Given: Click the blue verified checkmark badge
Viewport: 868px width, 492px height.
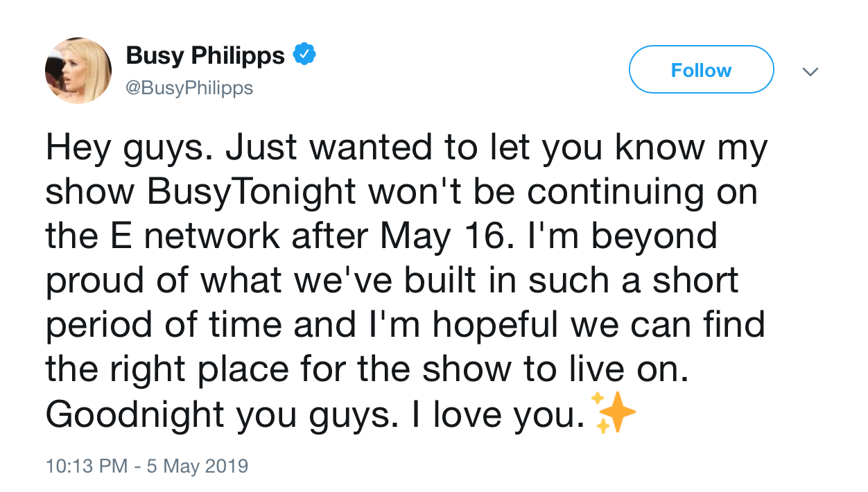Looking at the screenshot, I should click(304, 55).
